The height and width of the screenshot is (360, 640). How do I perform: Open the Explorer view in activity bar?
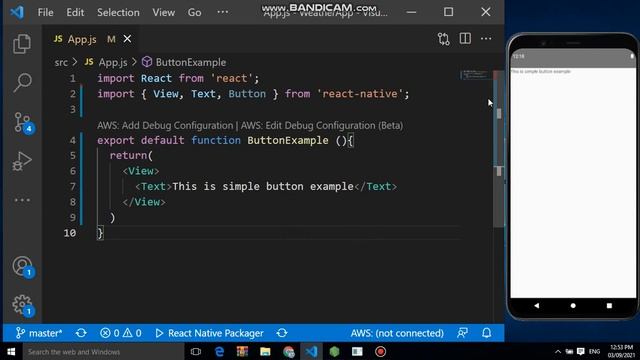pyautogui.click(x=22, y=44)
